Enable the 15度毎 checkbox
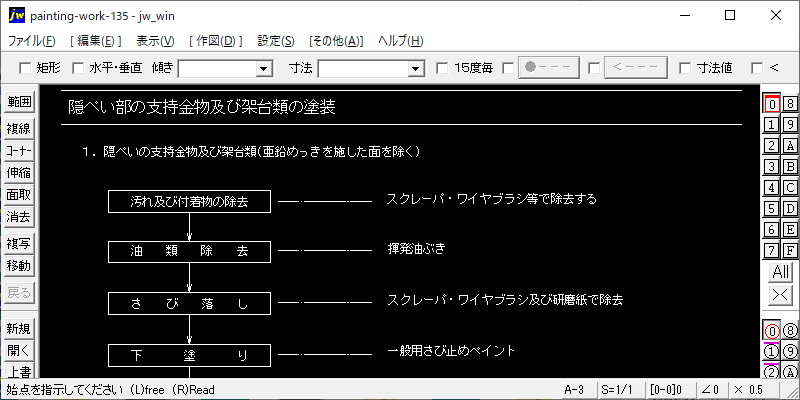800x400 pixels. (442, 68)
